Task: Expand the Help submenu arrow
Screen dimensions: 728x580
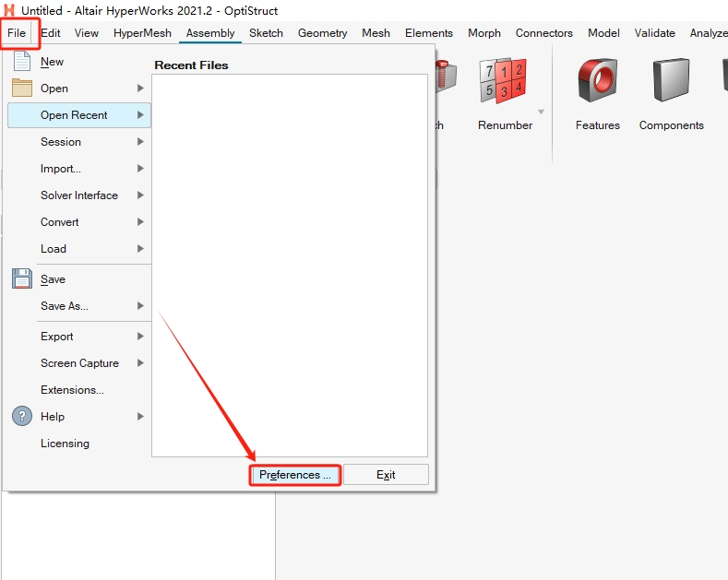Action: coord(140,416)
